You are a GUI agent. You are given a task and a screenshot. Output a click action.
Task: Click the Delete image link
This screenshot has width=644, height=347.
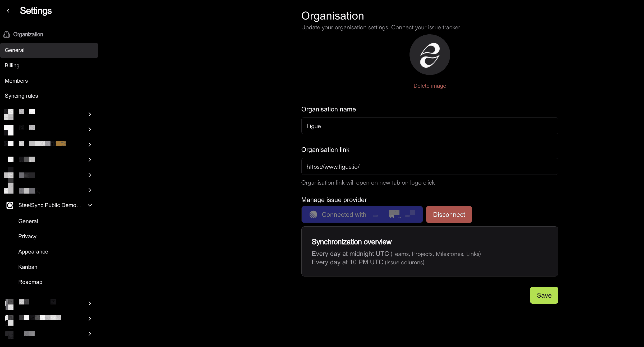coord(430,86)
